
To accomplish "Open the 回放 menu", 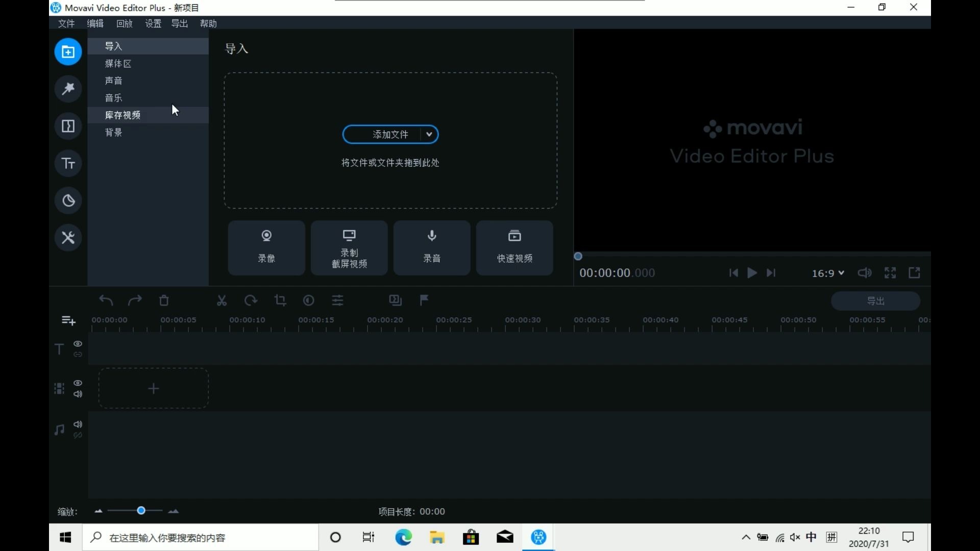I will pyautogui.click(x=125, y=23).
